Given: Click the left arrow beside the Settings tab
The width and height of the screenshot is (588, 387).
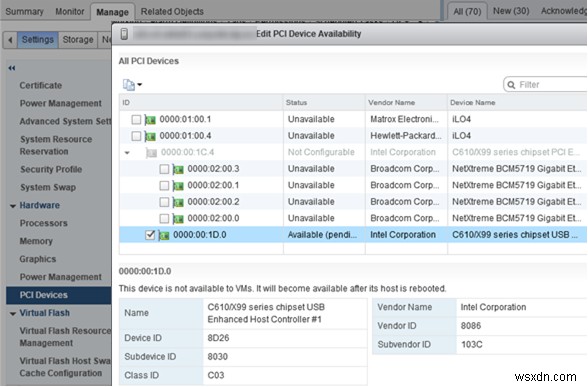Looking at the screenshot, I should [10, 40].
